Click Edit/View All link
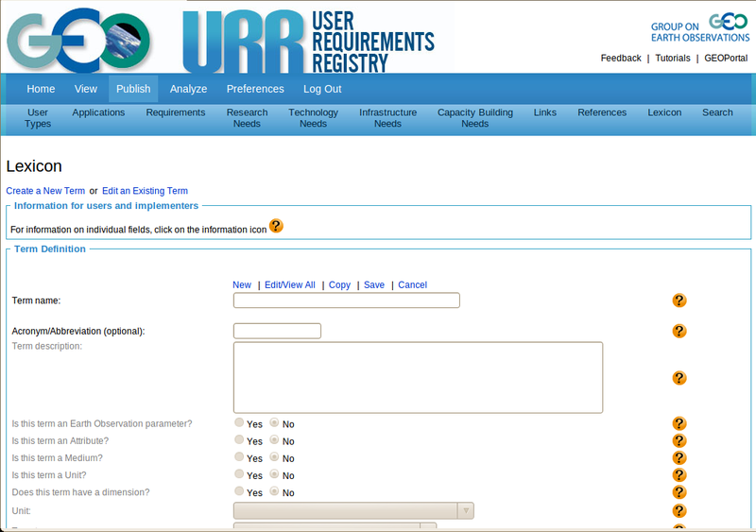 289,284
